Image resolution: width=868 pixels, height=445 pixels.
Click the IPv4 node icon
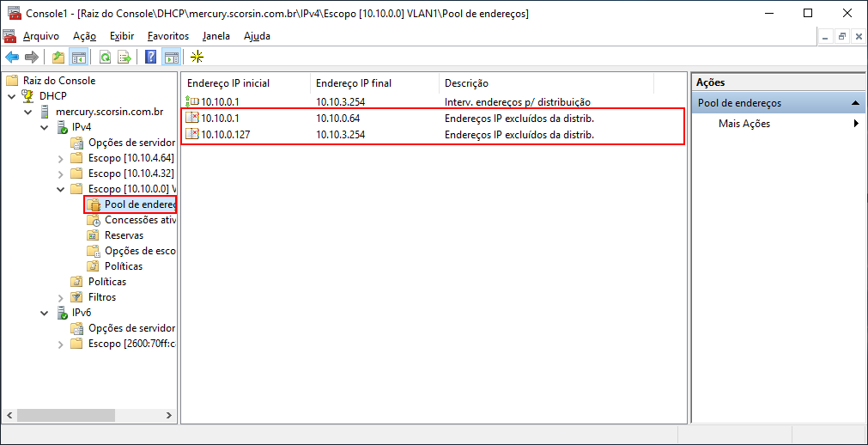62,127
